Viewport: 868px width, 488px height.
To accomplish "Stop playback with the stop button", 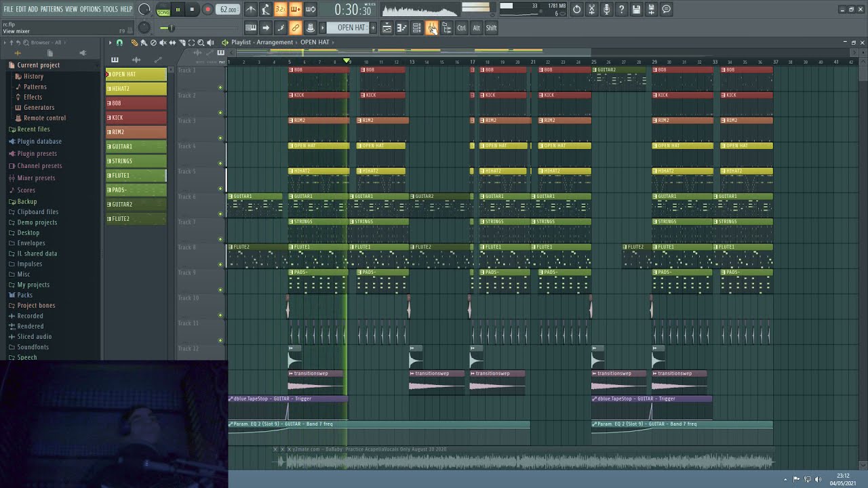I will click(192, 10).
